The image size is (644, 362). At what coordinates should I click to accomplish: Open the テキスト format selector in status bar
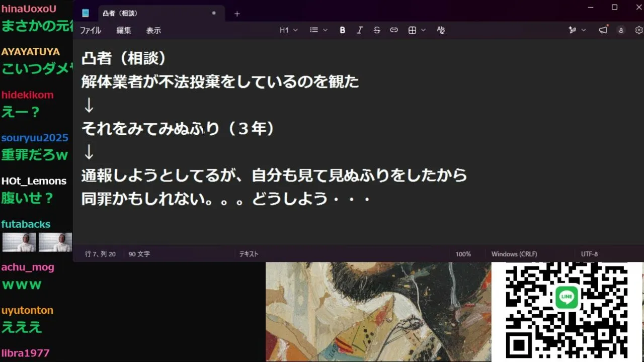tap(249, 254)
